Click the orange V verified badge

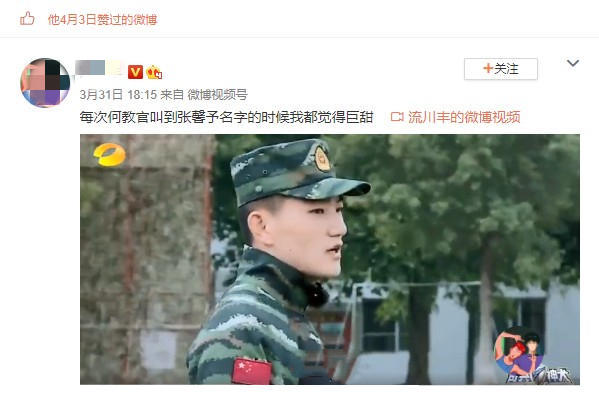tap(135, 72)
